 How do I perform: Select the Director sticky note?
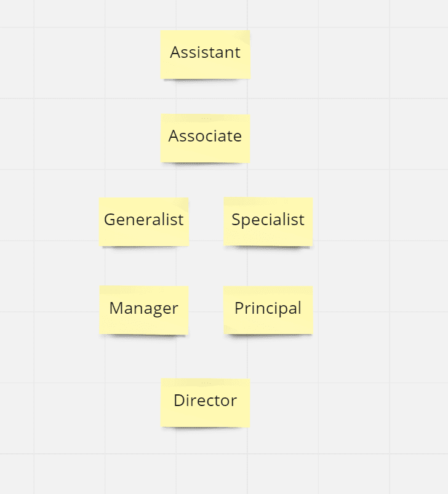205,402
